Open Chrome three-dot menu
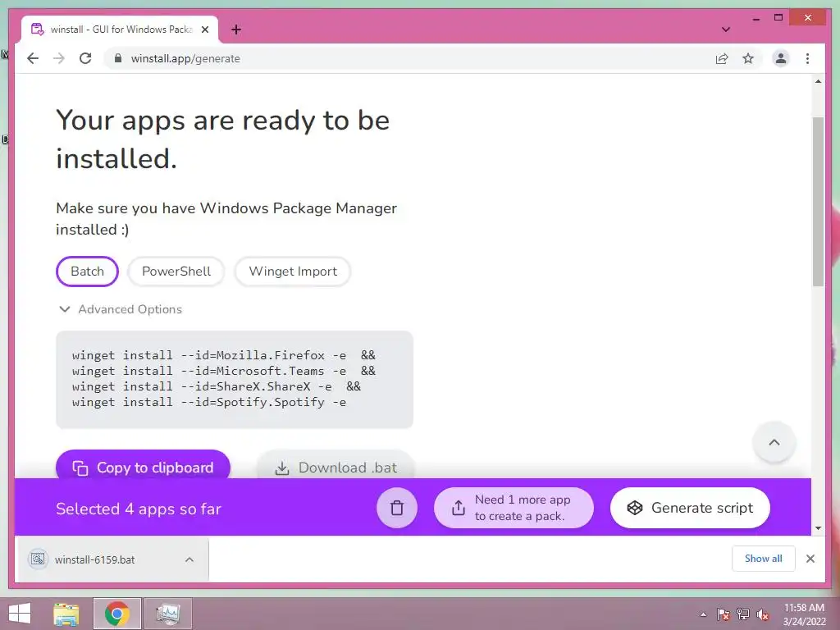The width and height of the screenshot is (840, 630). pyautogui.click(x=807, y=58)
